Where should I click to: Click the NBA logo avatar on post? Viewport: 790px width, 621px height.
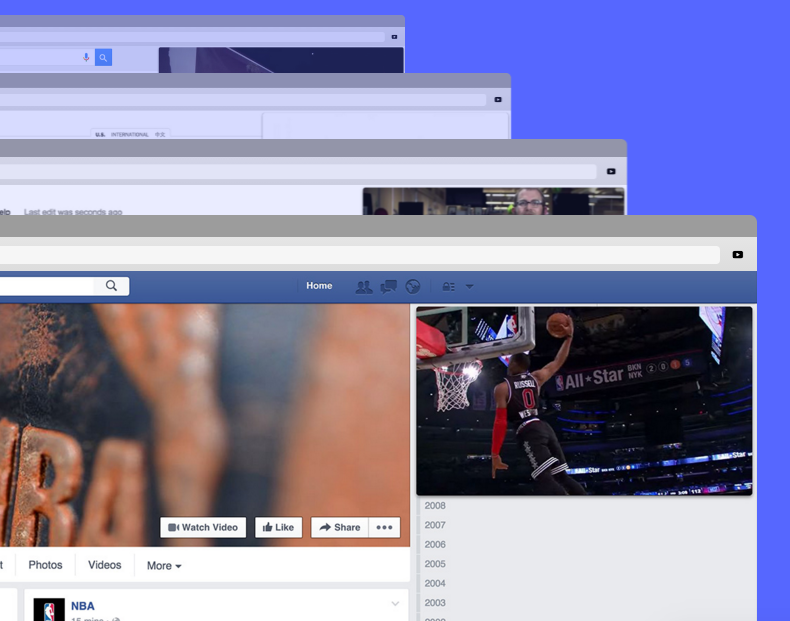49,609
